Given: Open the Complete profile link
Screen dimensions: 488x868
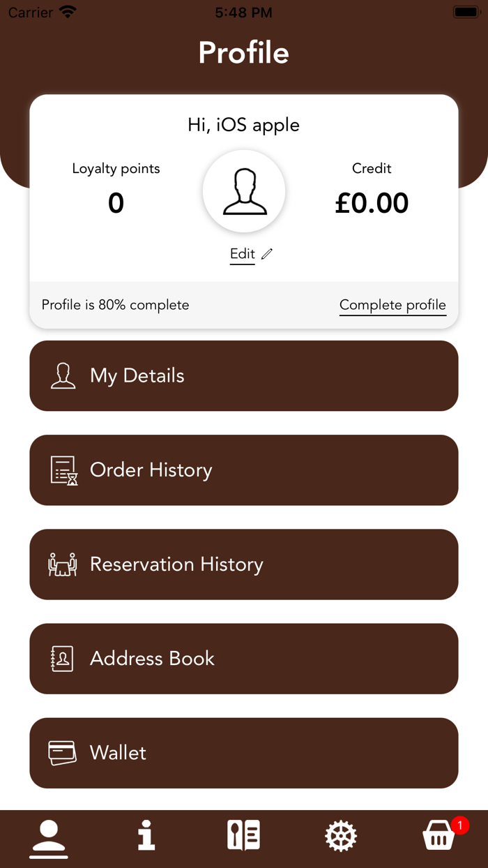Looking at the screenshot, I should 392,305.
